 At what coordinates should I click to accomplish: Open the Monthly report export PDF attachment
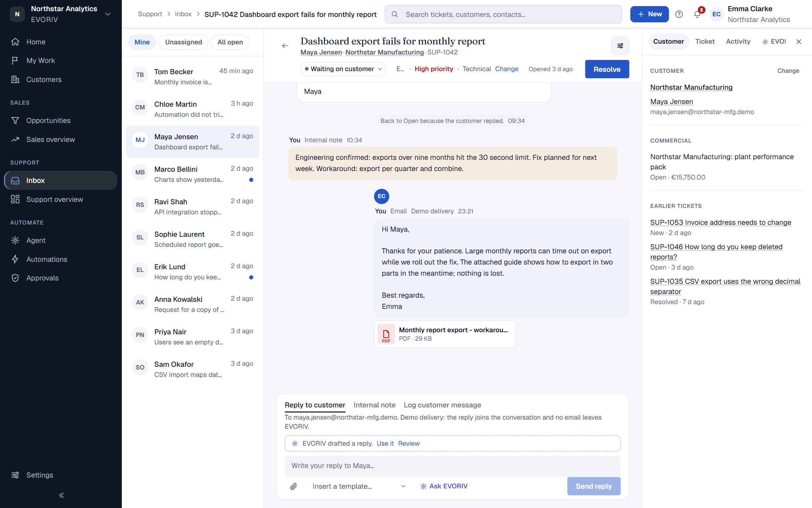445,334
